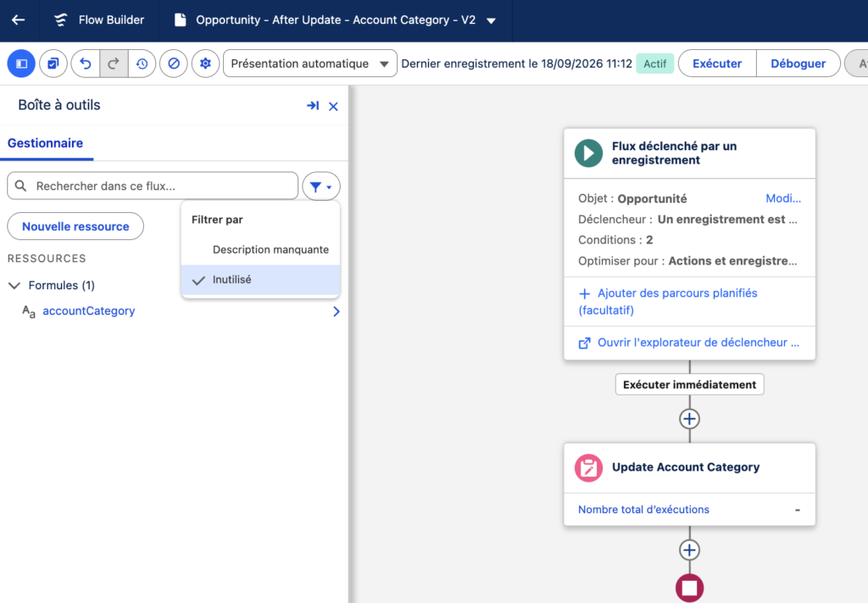
Task: Click Ouvrir l'explorateur de déclencheur link
Action: [x=689, y=343]
